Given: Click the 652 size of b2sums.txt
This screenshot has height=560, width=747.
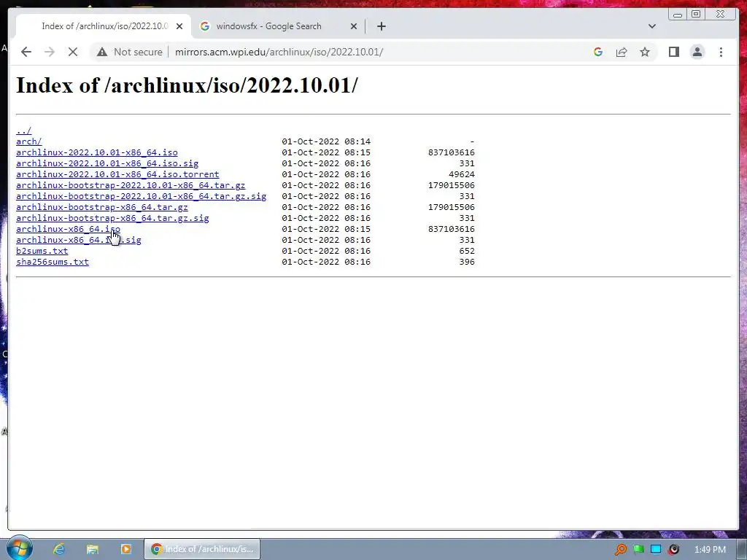Looking at the screenshot, I should pyautogui.click(x=467, y=251).
